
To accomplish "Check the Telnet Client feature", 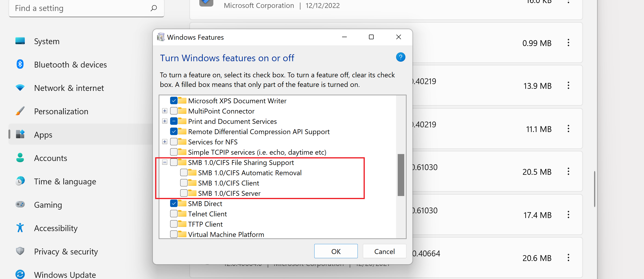I will click(x=174, y=214).
